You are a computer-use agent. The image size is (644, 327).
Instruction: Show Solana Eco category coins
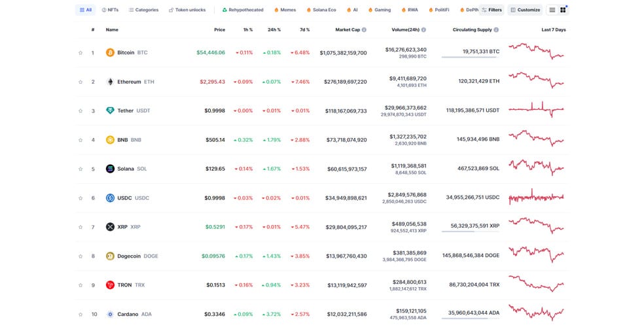coord(321,10)
